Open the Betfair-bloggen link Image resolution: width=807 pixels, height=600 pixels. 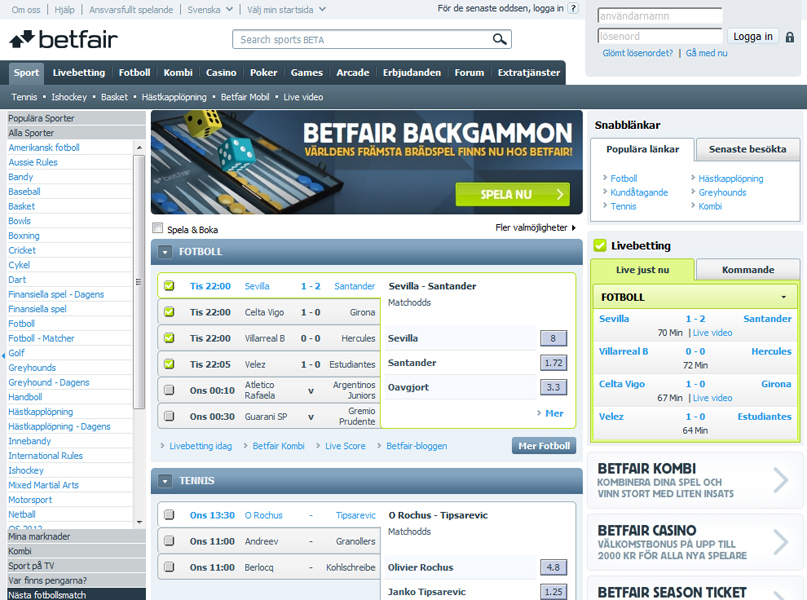(416, 446)
